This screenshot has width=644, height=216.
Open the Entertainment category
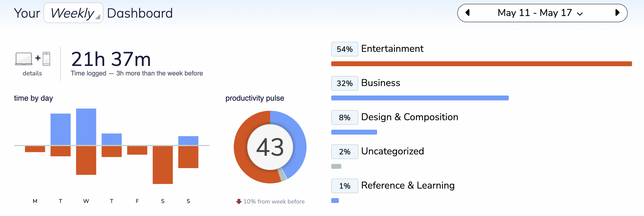[x=392, y=49]
